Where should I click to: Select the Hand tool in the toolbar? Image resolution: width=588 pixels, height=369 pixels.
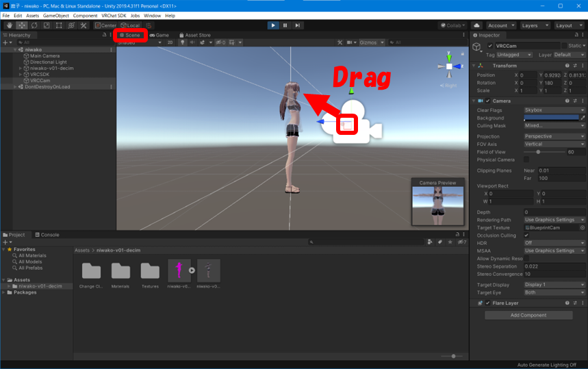(x=9, y=25)
